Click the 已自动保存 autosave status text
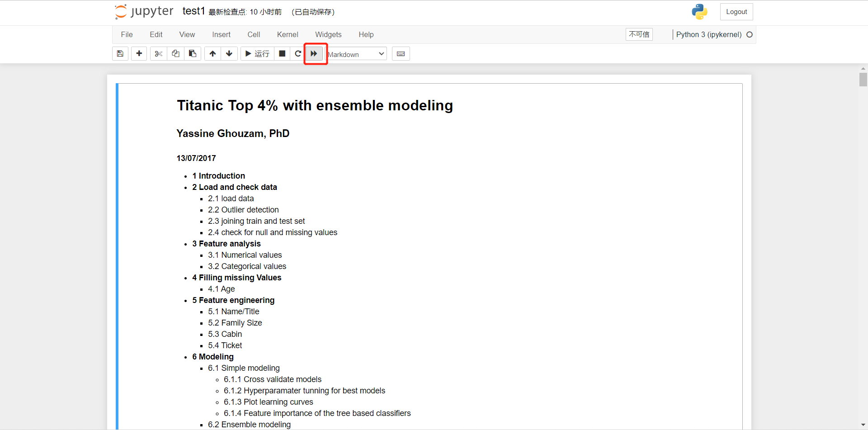The height and width of the screenshot is (430, 868). pyautogui.click(x=313, y=12)
